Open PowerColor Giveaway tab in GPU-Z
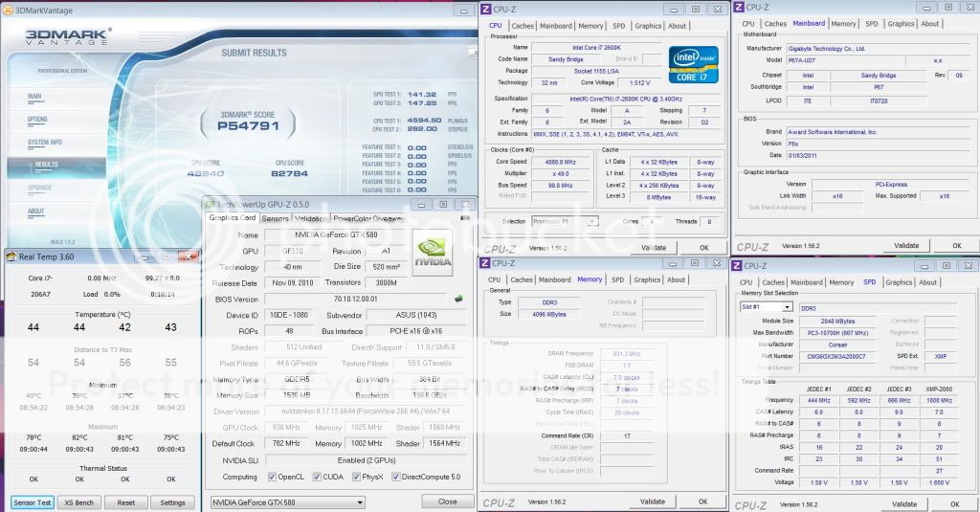 click(x=368, y=218)
